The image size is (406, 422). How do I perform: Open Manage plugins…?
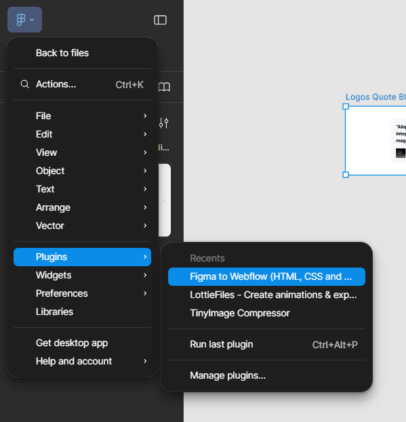(267, 376)
